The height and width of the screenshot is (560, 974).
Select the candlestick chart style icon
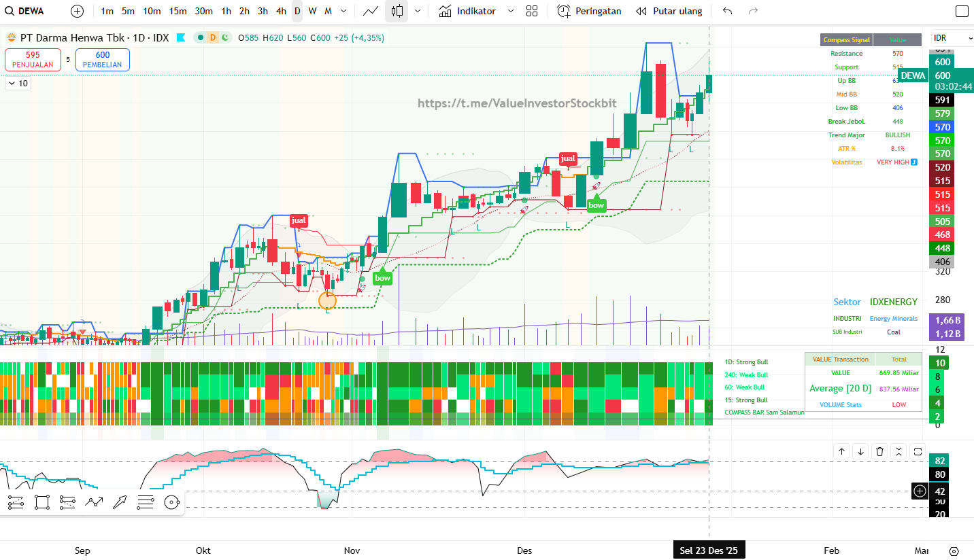coord(397,11)
